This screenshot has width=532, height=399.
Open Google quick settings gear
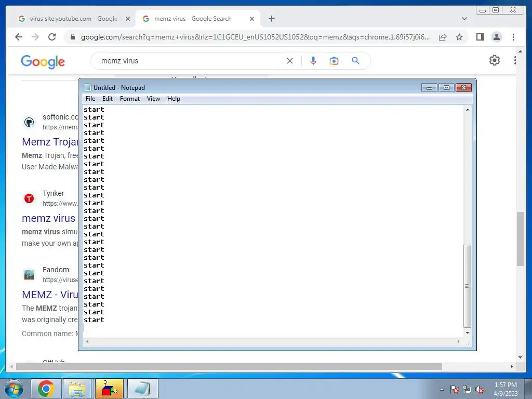tap(495, 60)
